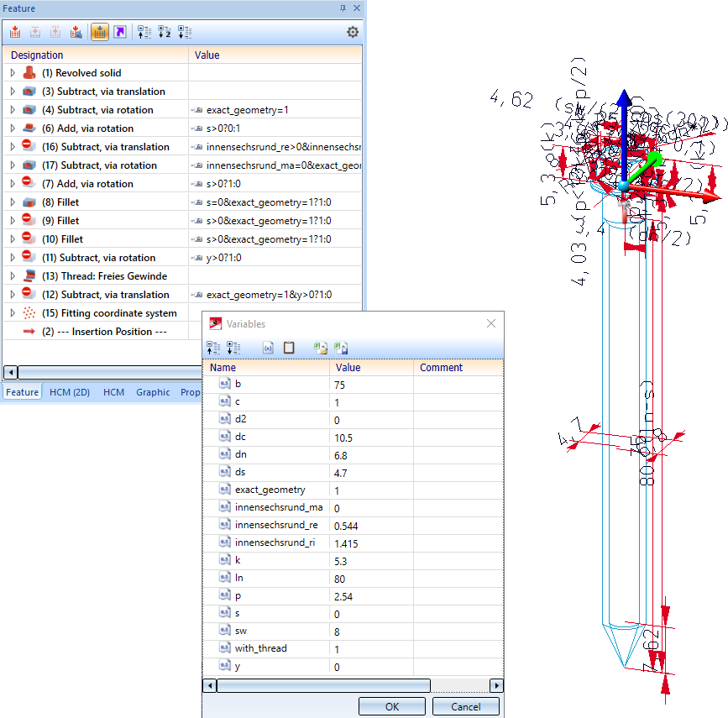
Task: Toggle the Feature panel pin
Action: point(343,8)
